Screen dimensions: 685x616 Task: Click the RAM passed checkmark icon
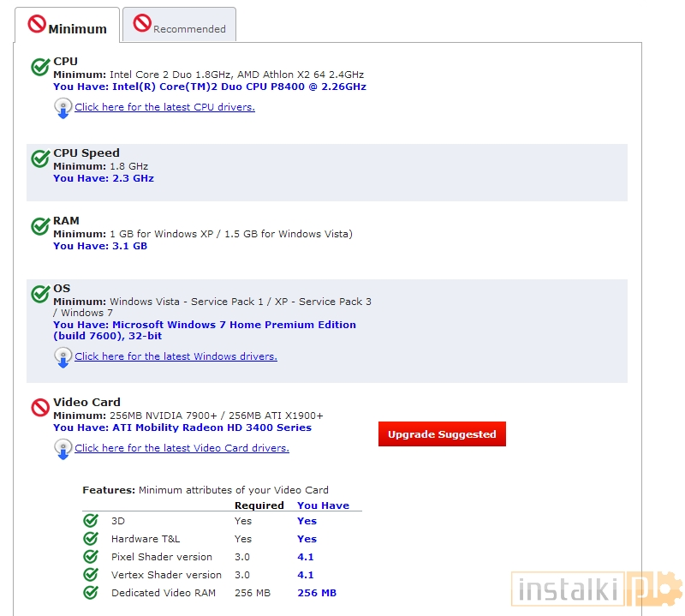click(x=40, y=226)
